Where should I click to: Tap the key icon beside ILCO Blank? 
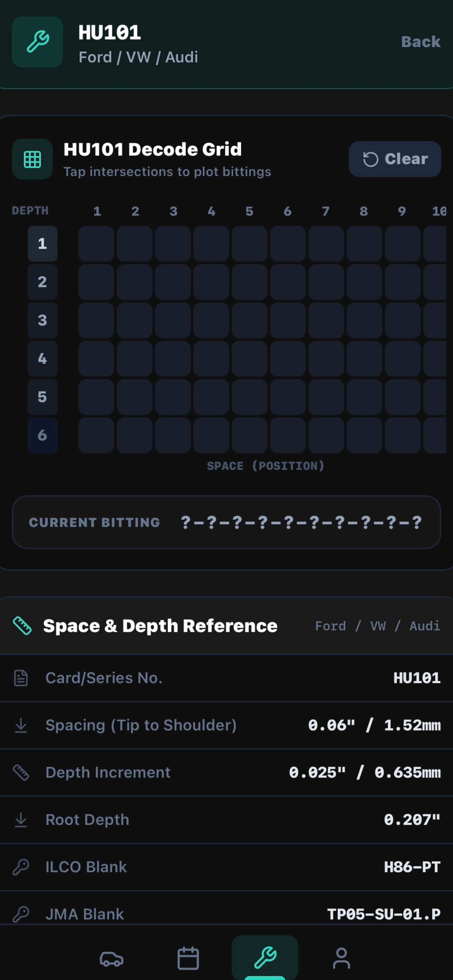pyautogui.click(x=21, y=867)
